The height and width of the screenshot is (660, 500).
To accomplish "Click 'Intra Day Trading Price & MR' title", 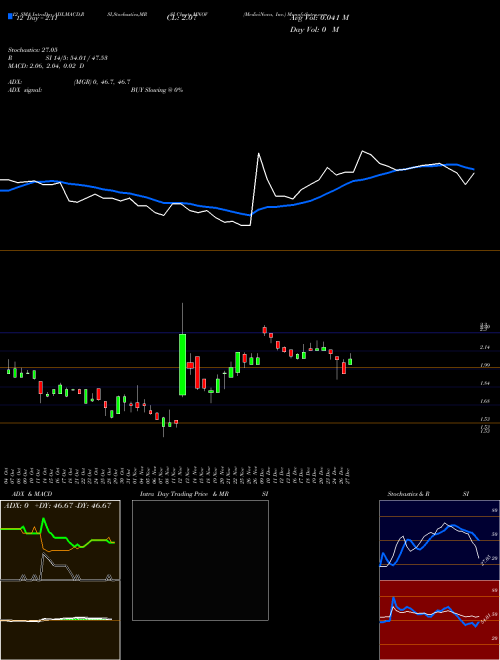I will coord(184,494).
